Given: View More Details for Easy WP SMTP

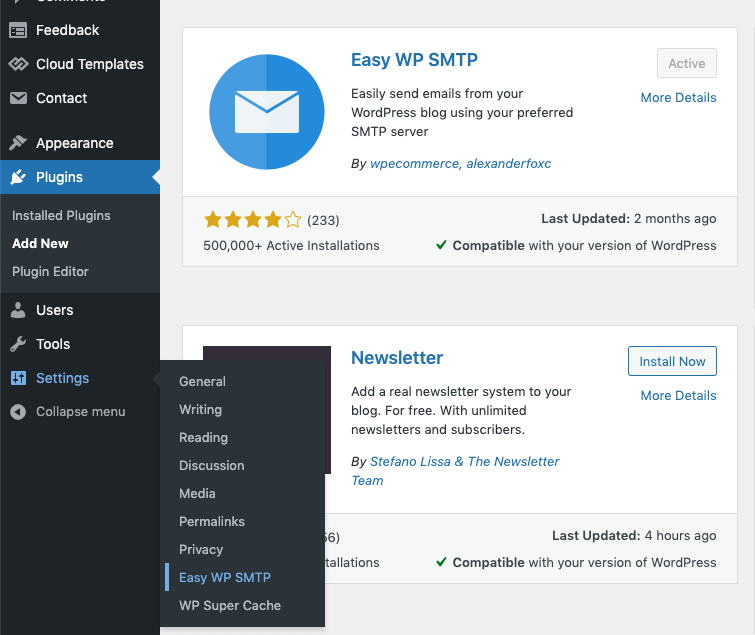Looking at the screenshot, I should coord(678,98).
